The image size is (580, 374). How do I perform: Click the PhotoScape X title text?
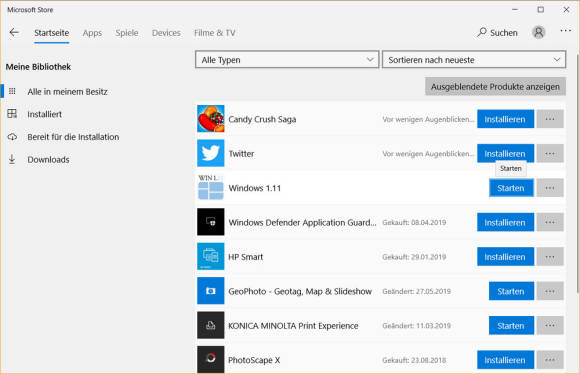(254, 360)
